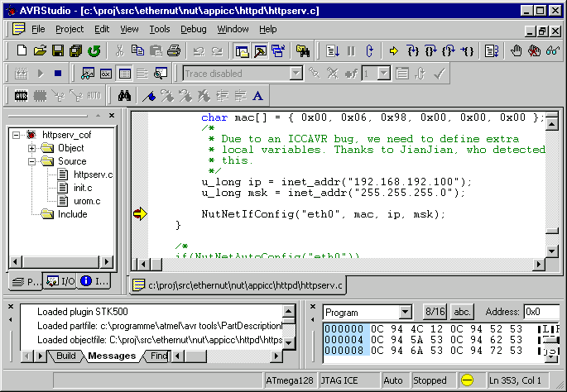Click the messages list scroll-up arrow
The height and width of the screenshot is (392, 567).
pyautogui.click(x=289, y=311)
